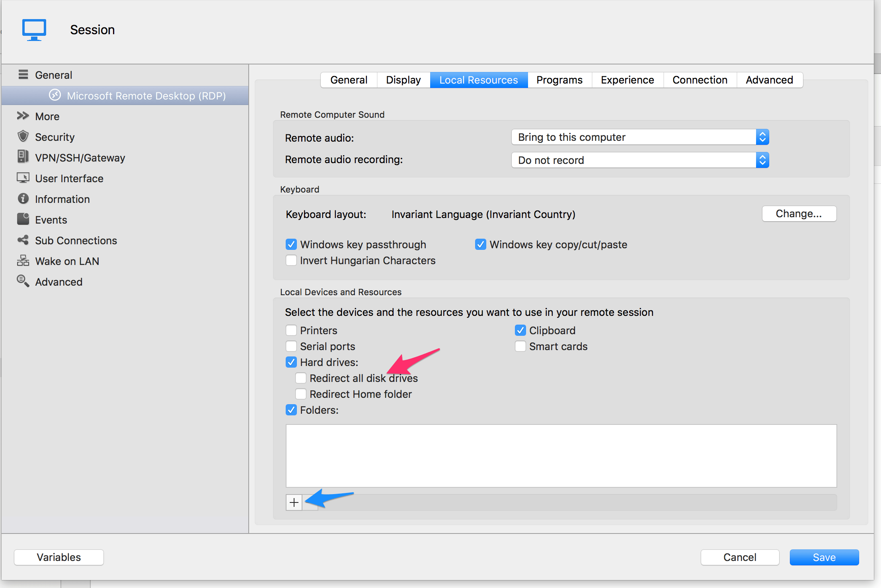Open the Events settings icon

click(23, 219)
